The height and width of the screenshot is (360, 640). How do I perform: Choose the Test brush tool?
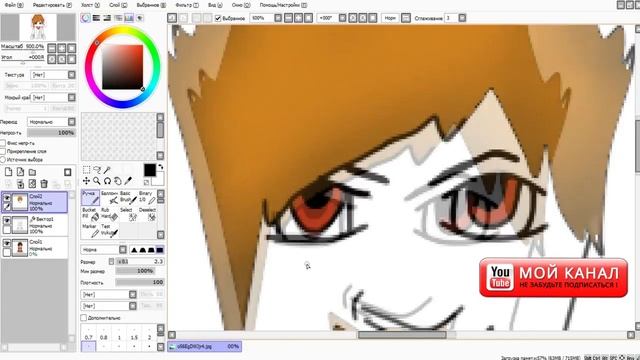tap(109, 231)
